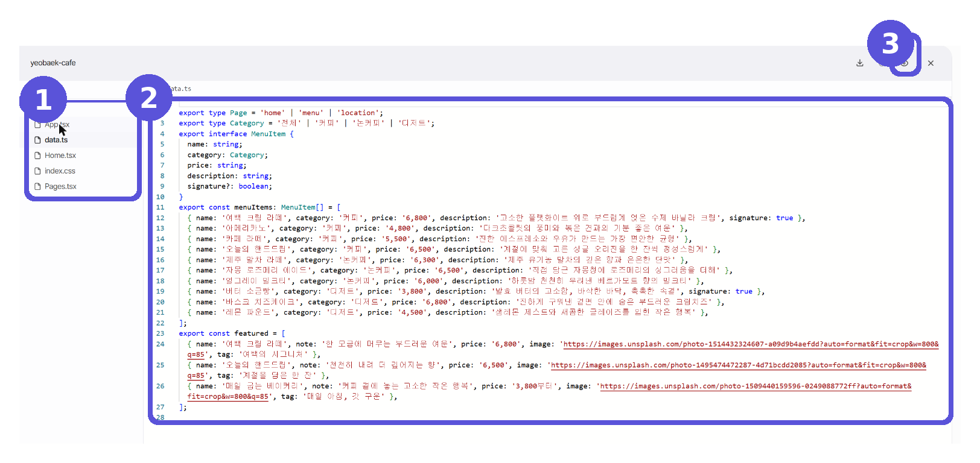Close the yeobaek-cafe code panel
980x463 pixels.
(931, 63)
